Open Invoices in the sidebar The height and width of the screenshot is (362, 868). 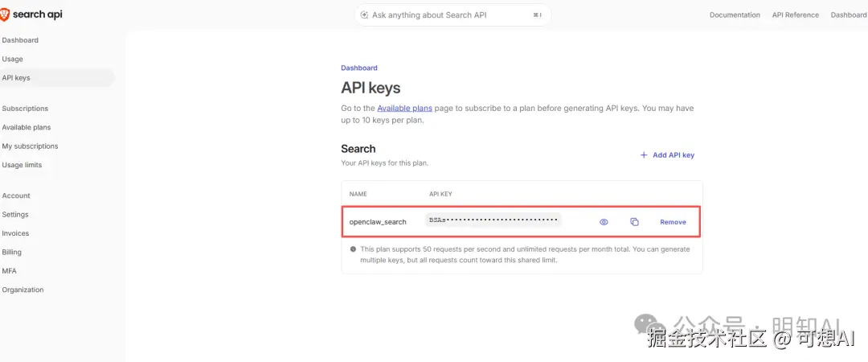(x=15, y=233)
